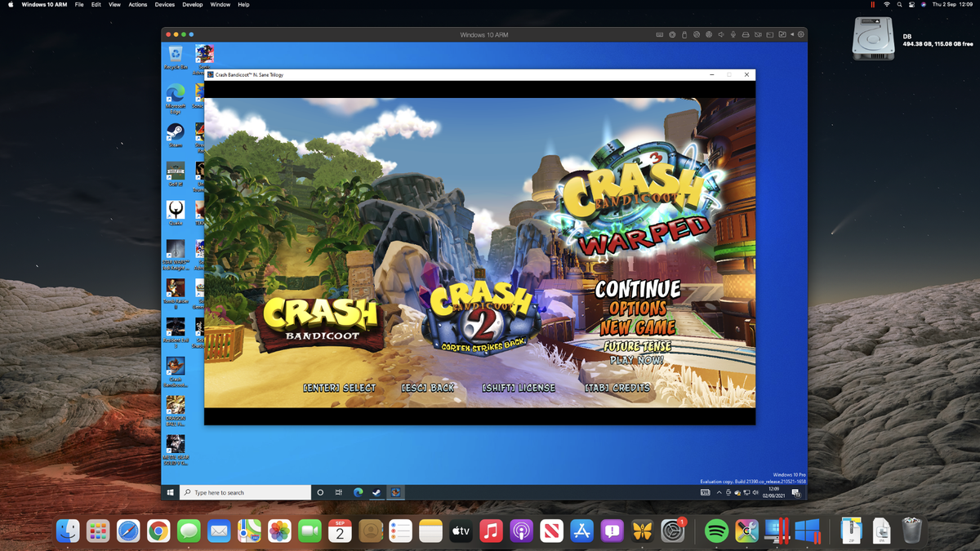Viewport: 980px width, 551px height.
Task: Open the Help menu
Action: click(243, 5)
